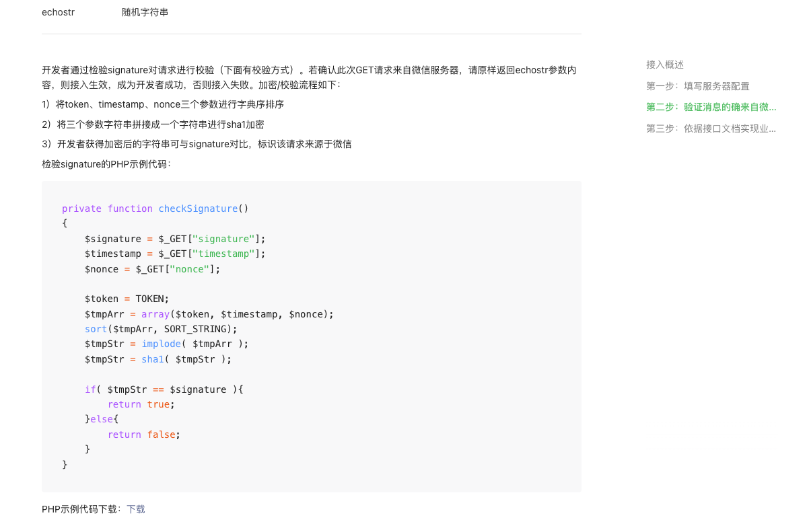Click the return true; code line
The image size is (807, 532).
(141, 404)
